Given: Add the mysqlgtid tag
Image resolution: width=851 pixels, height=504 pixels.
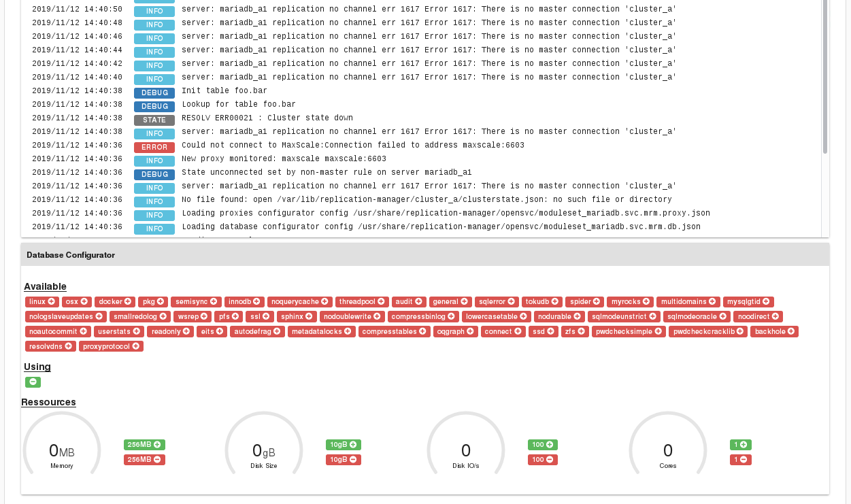Looking at the screenshot, I should point(748,301).
